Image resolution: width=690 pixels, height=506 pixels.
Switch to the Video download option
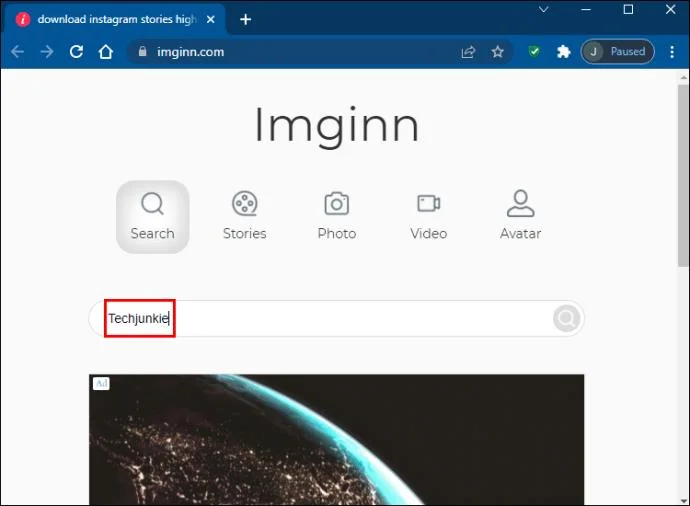click(429, 216)
